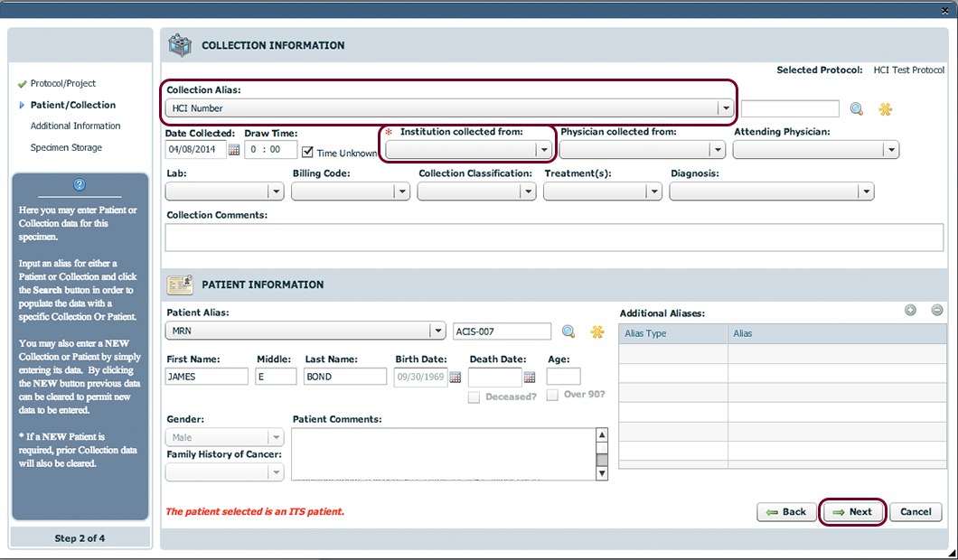This screenshot has width=958, height=560.
Task: Click the Next button
Action: pos(853,512)
